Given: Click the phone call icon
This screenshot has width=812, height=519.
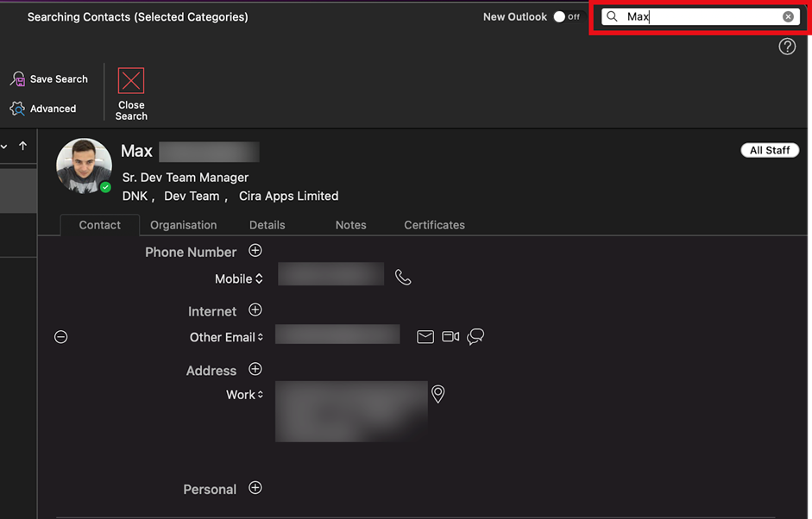Looking at the screenshot, I should 403,278.
